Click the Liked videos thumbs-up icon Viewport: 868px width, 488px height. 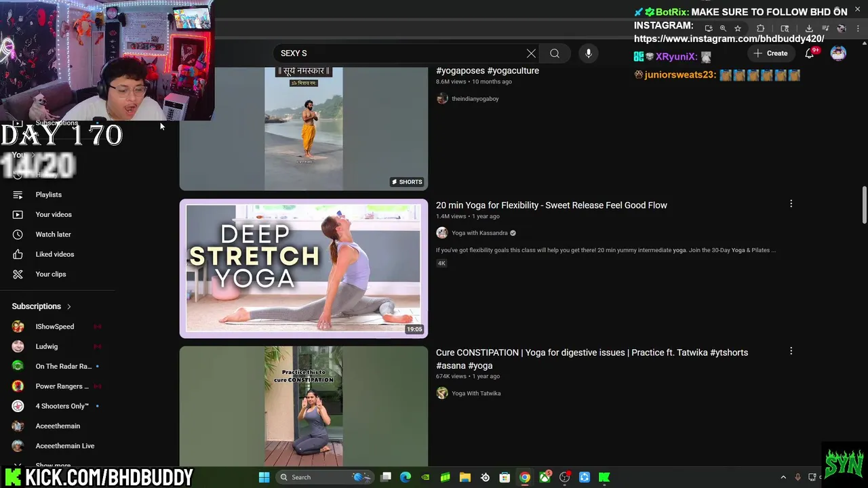[18, 254]
